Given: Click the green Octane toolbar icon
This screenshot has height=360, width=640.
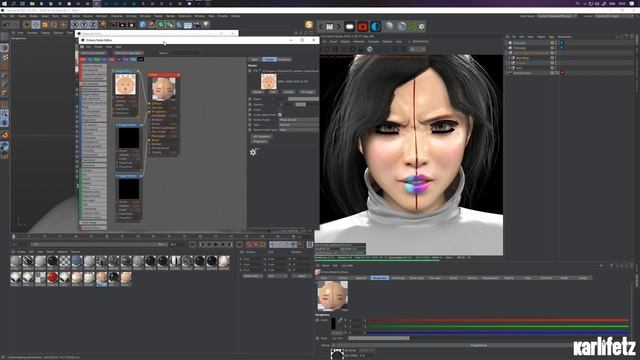Looking at the screenshot, I should (413, 27).
